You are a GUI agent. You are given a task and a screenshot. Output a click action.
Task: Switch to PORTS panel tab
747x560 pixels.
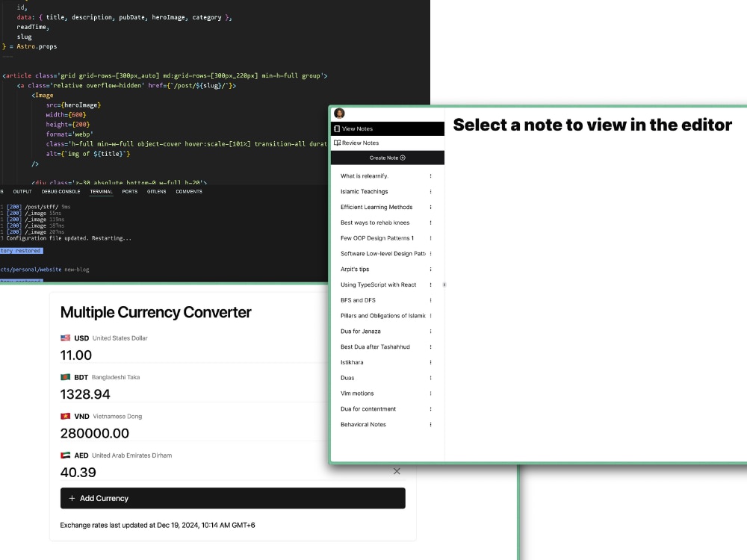(129, 191)
